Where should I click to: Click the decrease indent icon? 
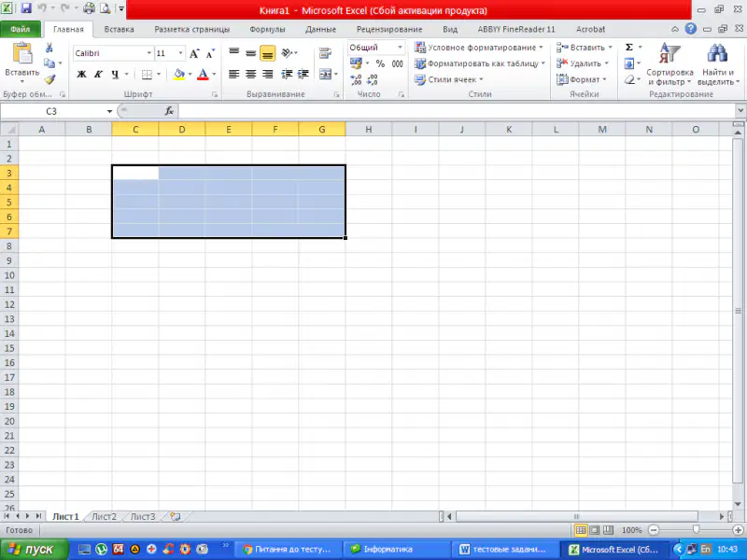pyautogui.click(x=287, y=74)
